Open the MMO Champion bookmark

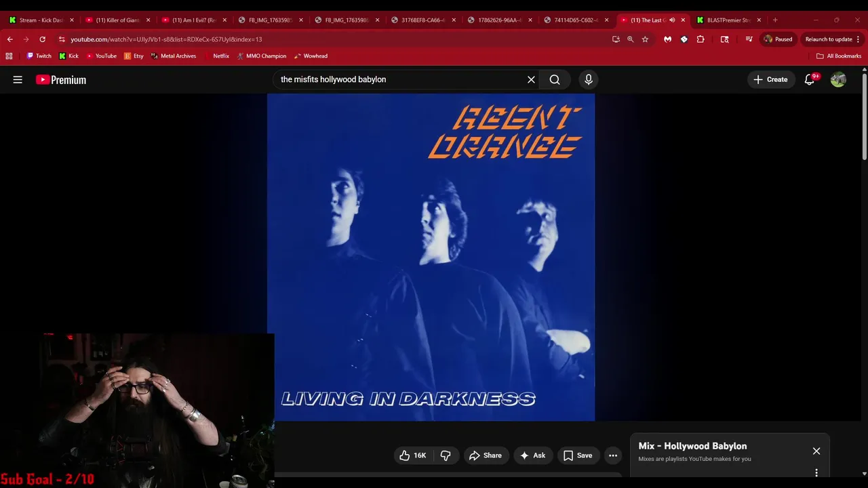(x=262, y=56)
